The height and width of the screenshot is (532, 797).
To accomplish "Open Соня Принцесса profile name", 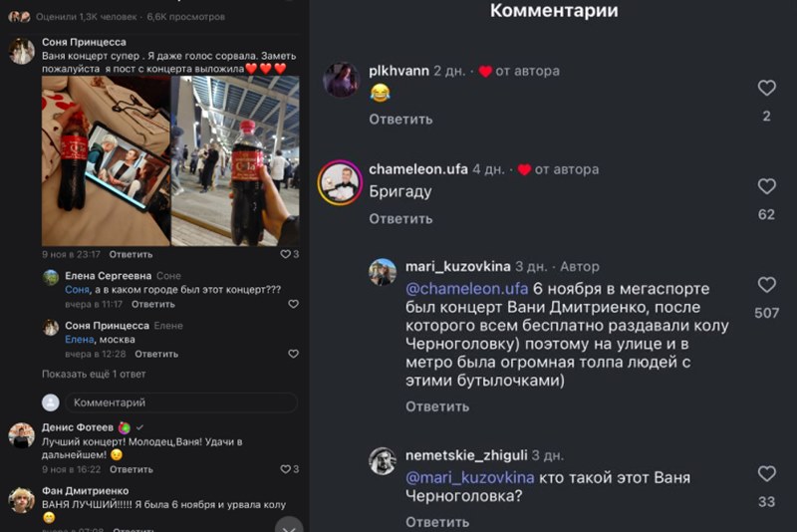I will [x=84, y=42].
